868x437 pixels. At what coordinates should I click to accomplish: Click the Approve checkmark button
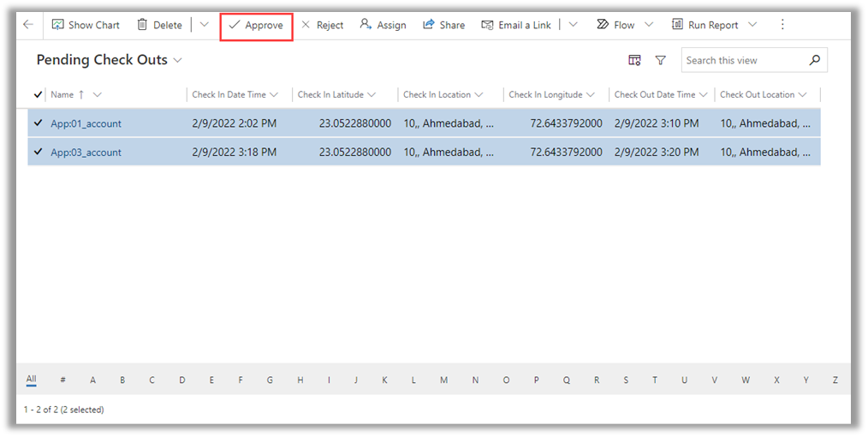tap(256, 26)
